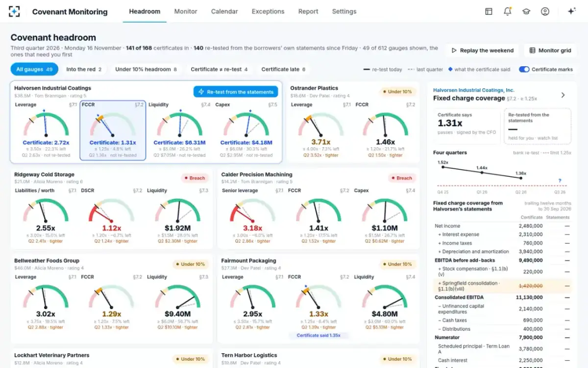
Task: Click the 1.52x point on Q4 25
Action: pyautogui.click(x=443, y=167)
